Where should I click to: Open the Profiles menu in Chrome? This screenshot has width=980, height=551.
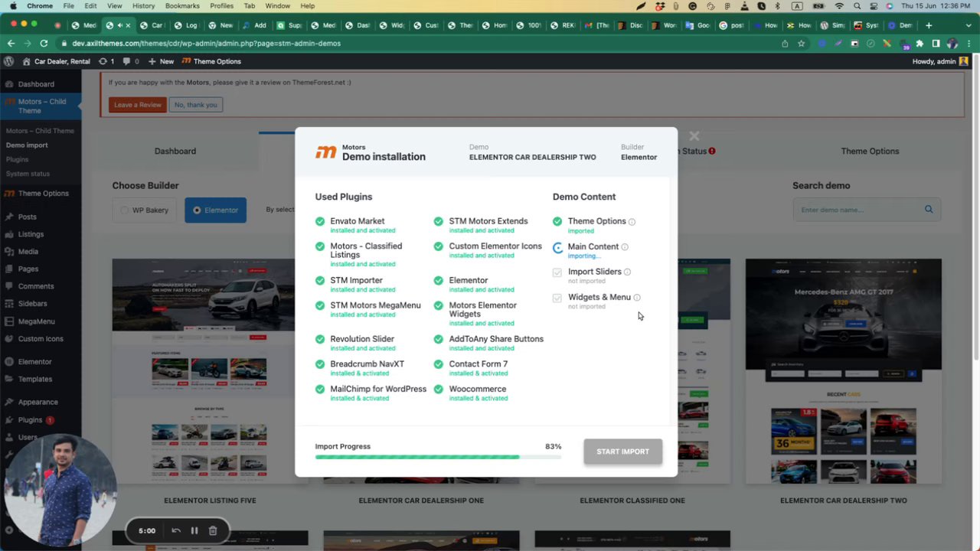coord(221,6)
